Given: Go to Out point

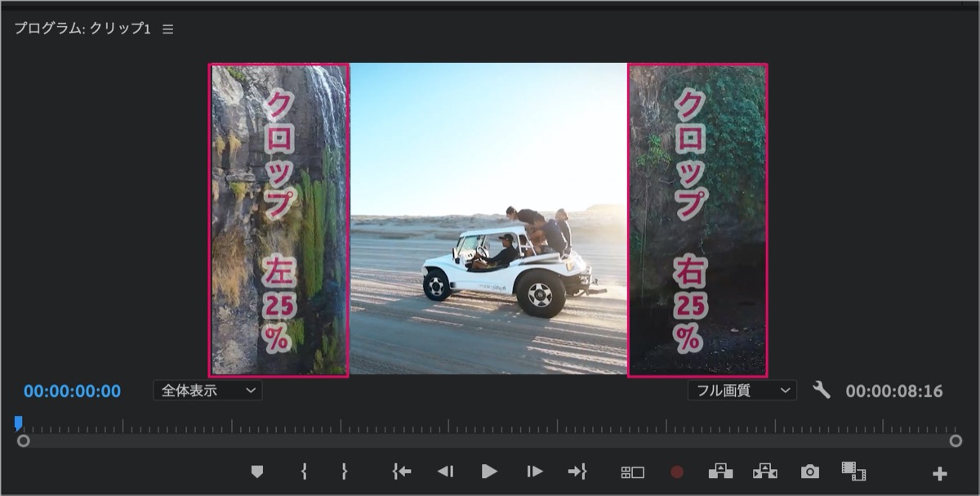Looking at the screenshot, I should point(578,471).
